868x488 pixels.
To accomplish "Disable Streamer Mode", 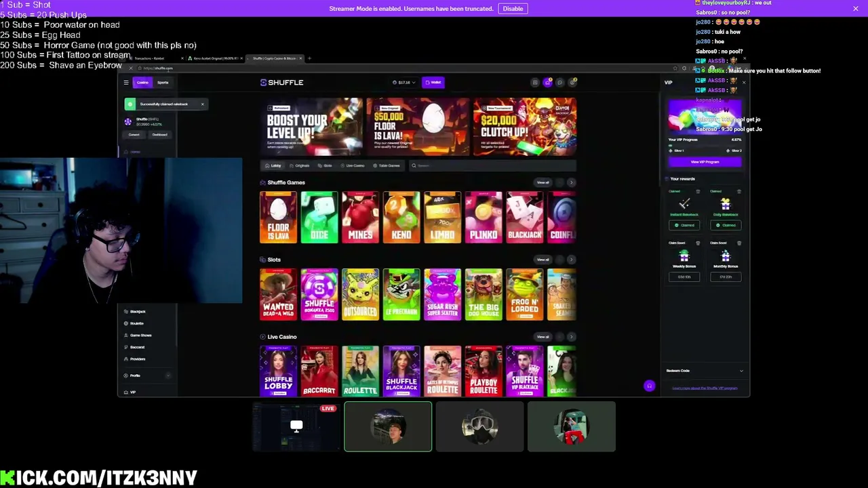I will coord(513,9).
